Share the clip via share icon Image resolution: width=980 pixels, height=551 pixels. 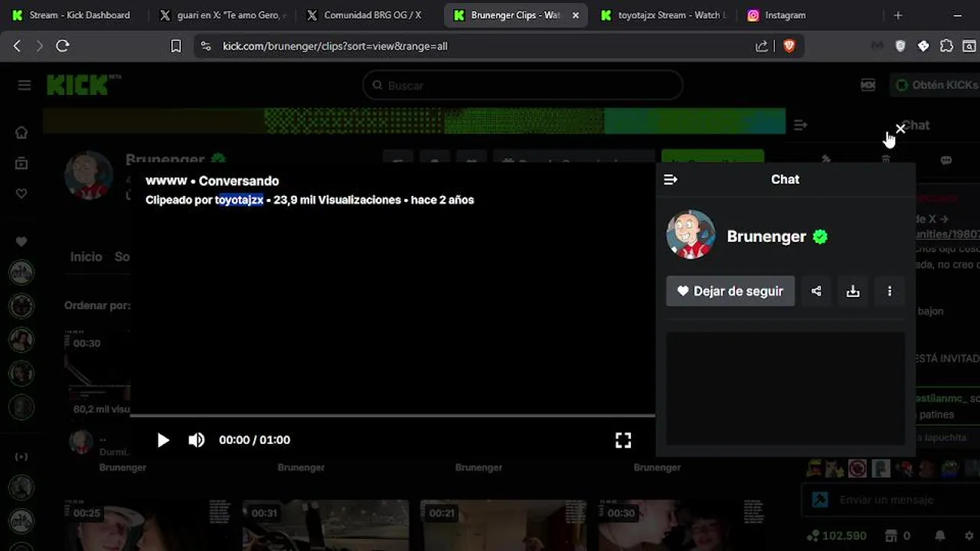tap(816, 291)
